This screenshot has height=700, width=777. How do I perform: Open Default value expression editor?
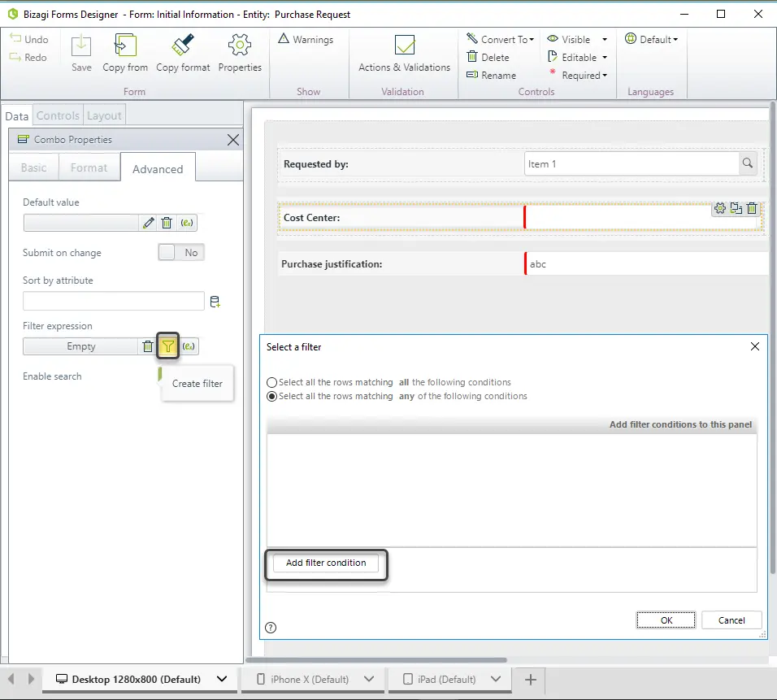[187, 223]
